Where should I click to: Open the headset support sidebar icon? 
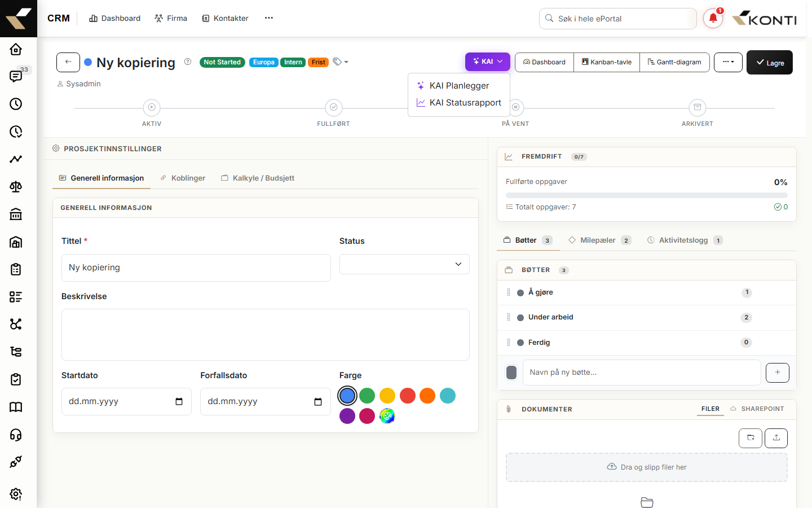click(x=16, y=435)
